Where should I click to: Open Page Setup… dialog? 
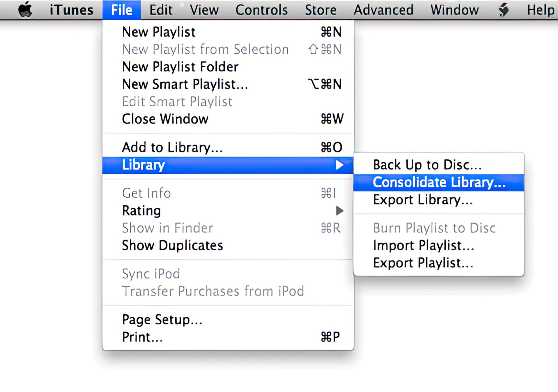tap(228, 319)
